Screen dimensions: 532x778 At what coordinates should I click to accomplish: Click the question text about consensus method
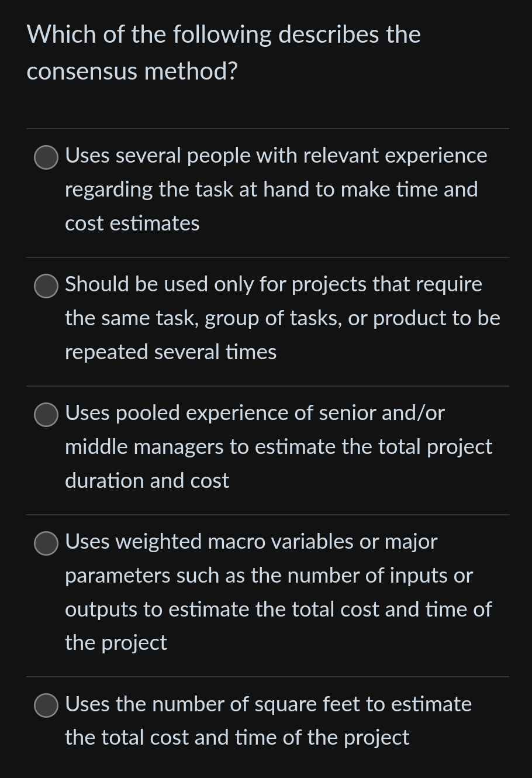(x=224, y=53)
